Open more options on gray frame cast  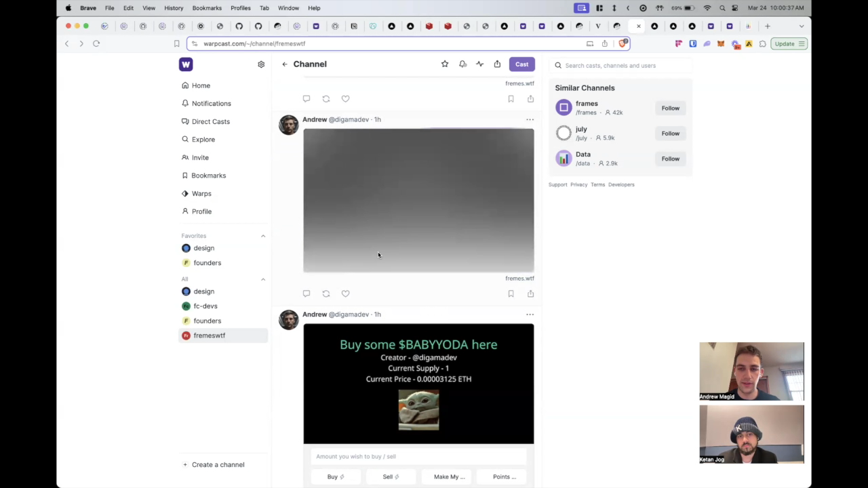point(530,119)
